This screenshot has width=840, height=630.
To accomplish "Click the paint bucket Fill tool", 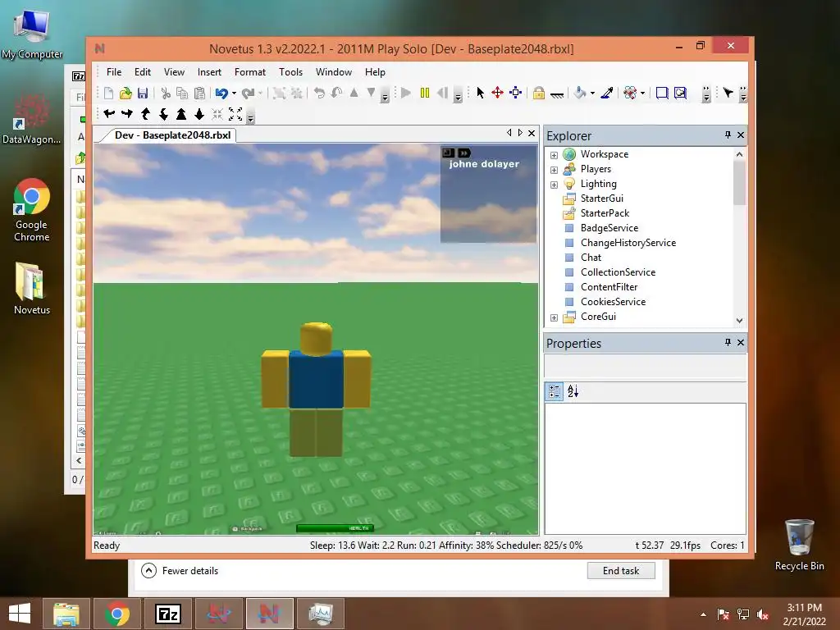I will click(579, 94).
